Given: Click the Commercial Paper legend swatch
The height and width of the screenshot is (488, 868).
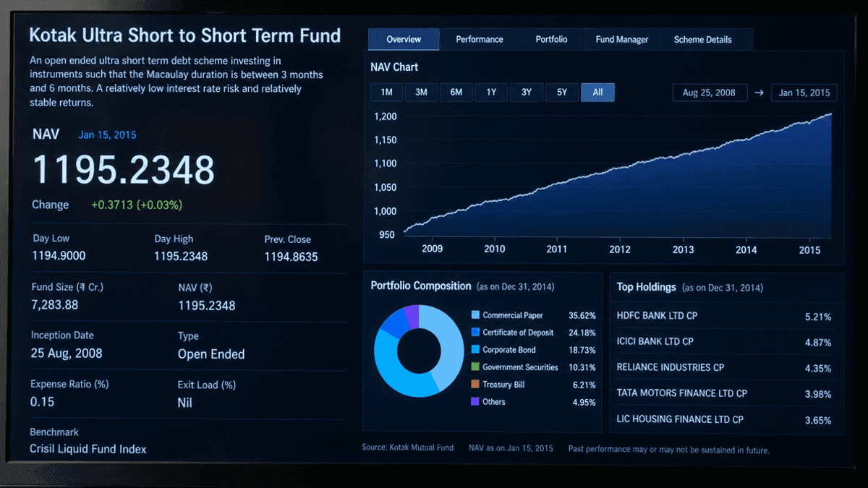Looking at the screenshot, I should point(475,315).
